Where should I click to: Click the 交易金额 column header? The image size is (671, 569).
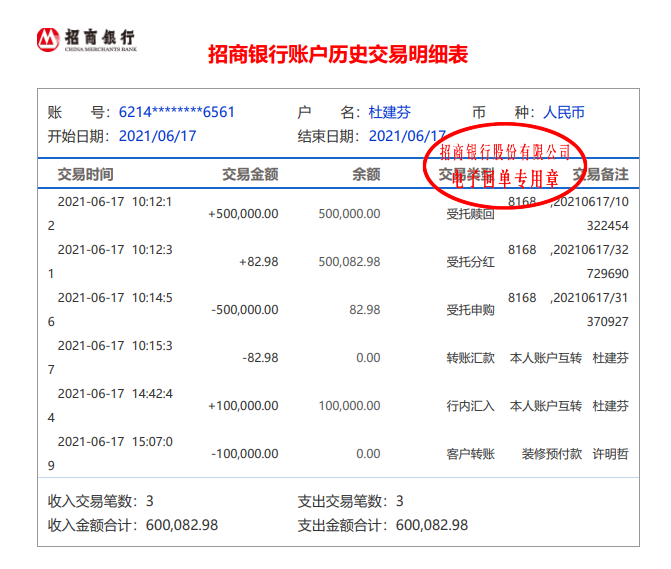(x=249, y=175)
